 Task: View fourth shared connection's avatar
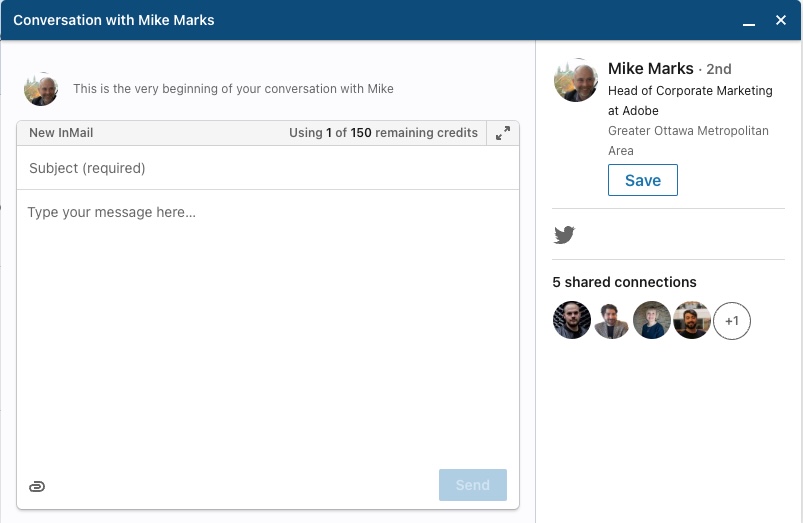[692, 320]
